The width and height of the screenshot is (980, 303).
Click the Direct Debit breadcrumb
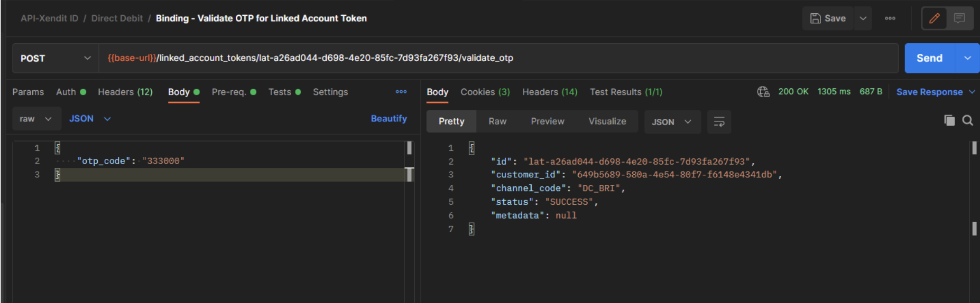pyautogui.click(x=117, y=18)
